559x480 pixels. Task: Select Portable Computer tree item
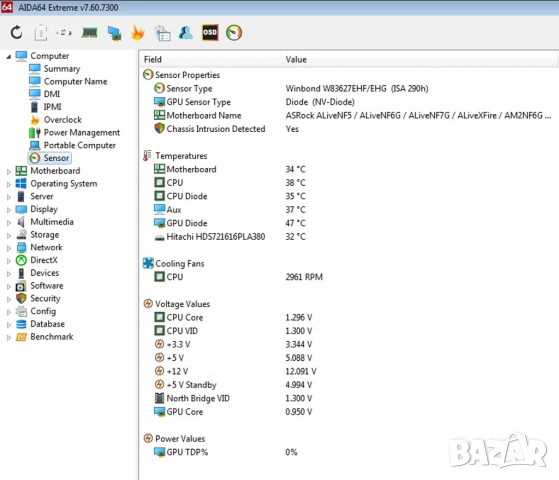[x=80, y=145]
